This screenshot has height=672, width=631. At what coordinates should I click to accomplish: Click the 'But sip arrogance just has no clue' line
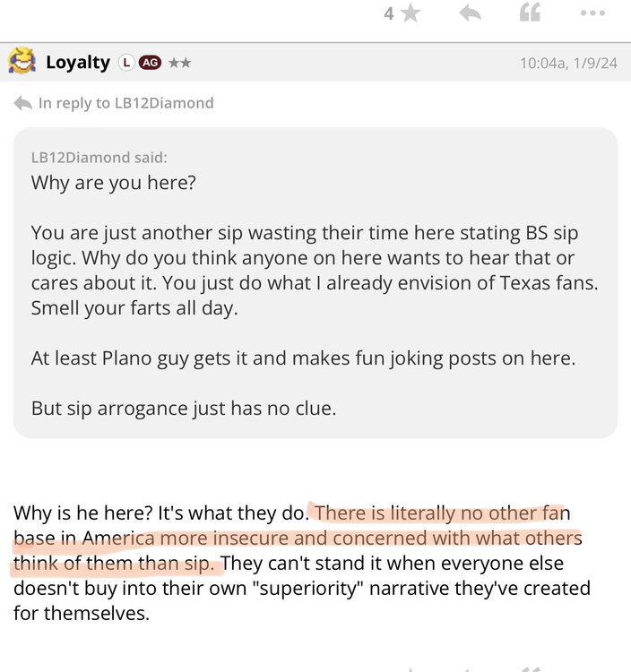pos(184,407)
